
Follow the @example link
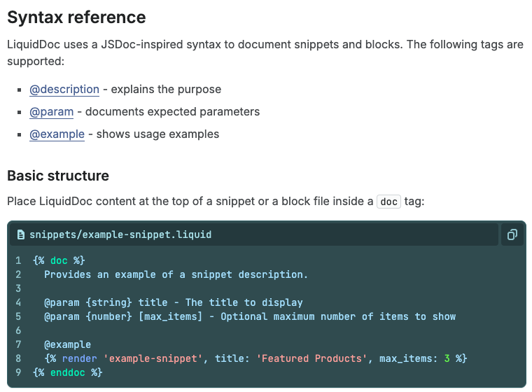click(57, 134)
